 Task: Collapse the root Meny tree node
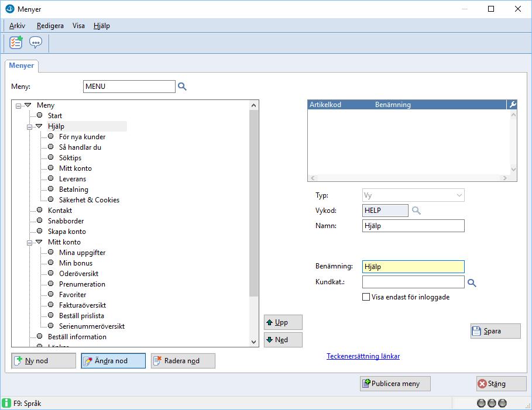click(x=18, y=106)
